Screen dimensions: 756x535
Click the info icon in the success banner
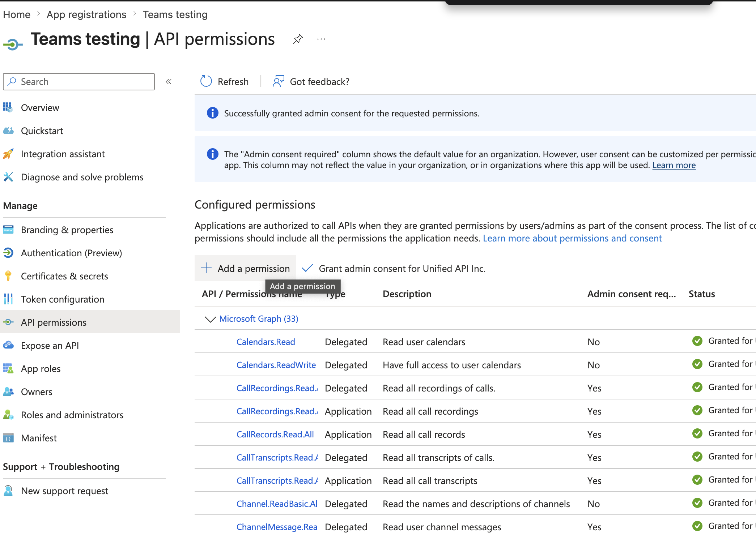coord(212,113)
